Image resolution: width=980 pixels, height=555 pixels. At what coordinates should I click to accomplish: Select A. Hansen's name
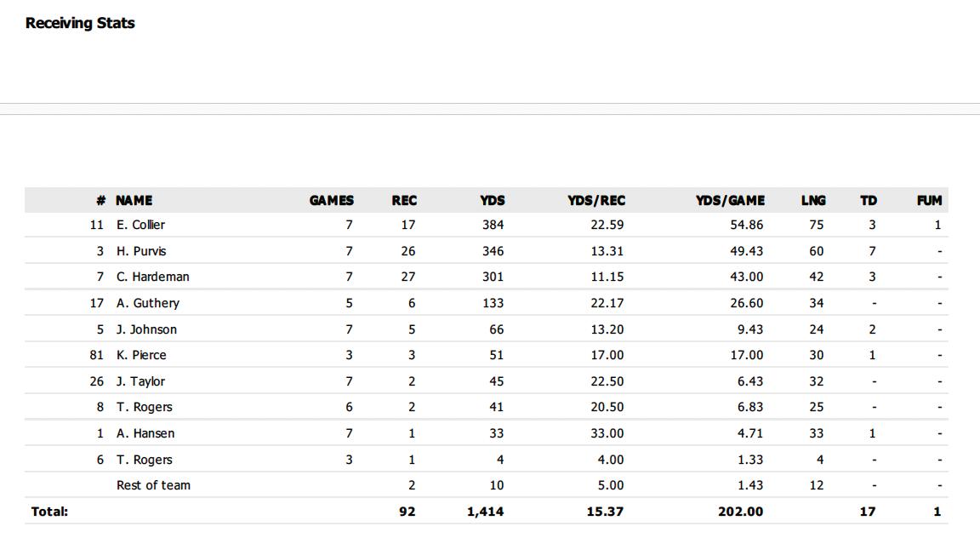click(x=145, y=433)
